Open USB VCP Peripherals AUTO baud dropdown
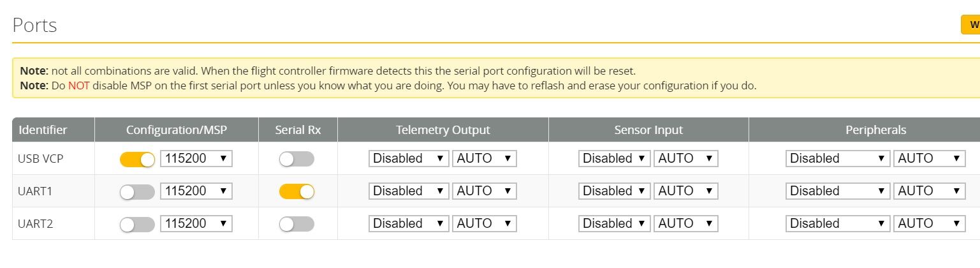 coord(930,159)
